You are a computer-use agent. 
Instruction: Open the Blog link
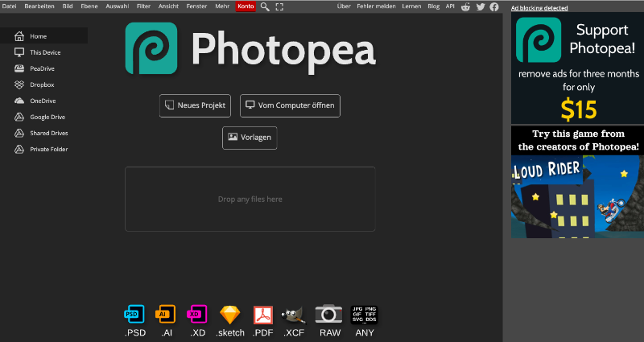[433, 6]
